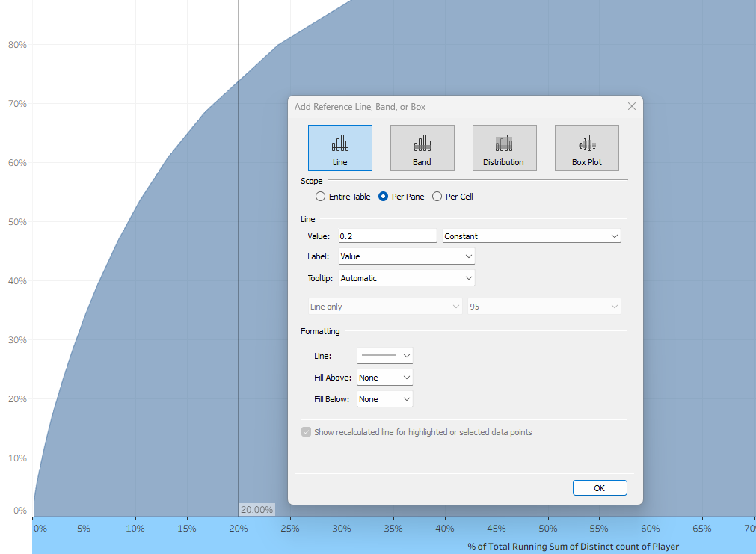Open the 95 confidence level dropdown

[x=544, y=307]
